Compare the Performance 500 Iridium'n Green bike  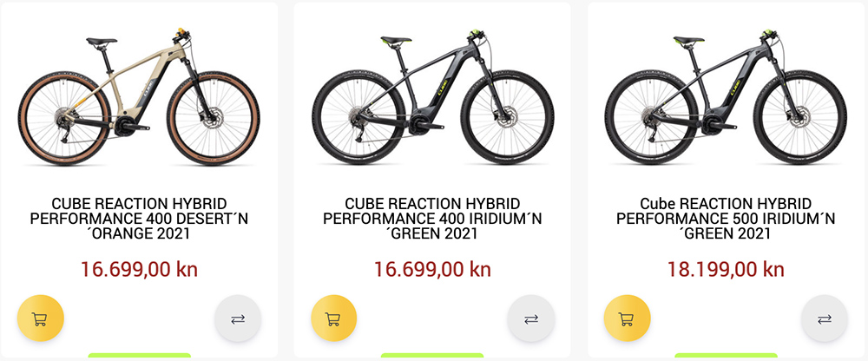[x=825, y=319]
